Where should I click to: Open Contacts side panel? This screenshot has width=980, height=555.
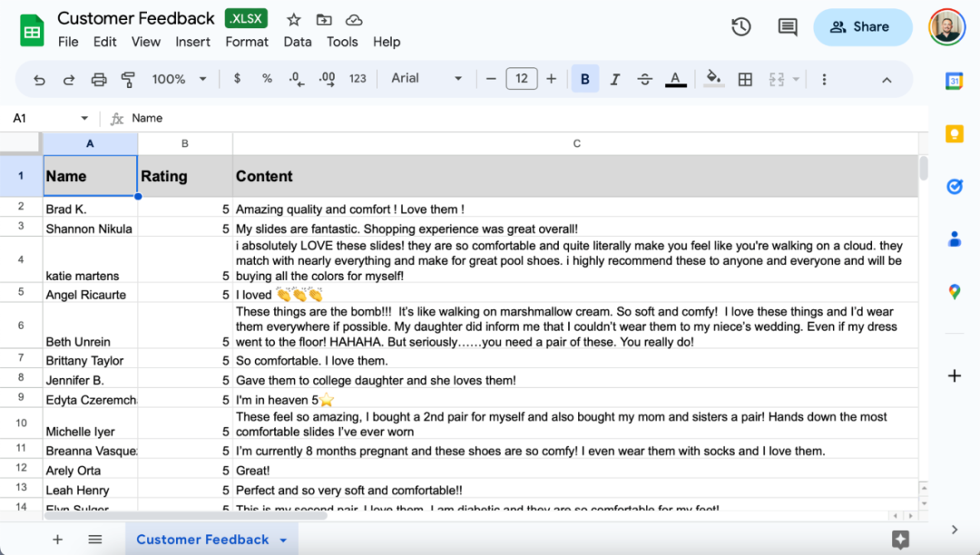(x=955, y=239)
